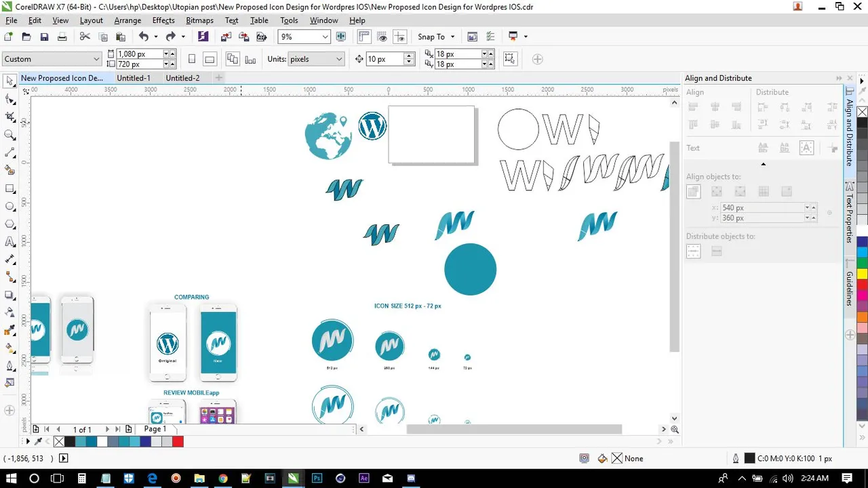Toggle Apply layout to all pages
The width and height of the screenshot is (868, 488).
point(233,59)
